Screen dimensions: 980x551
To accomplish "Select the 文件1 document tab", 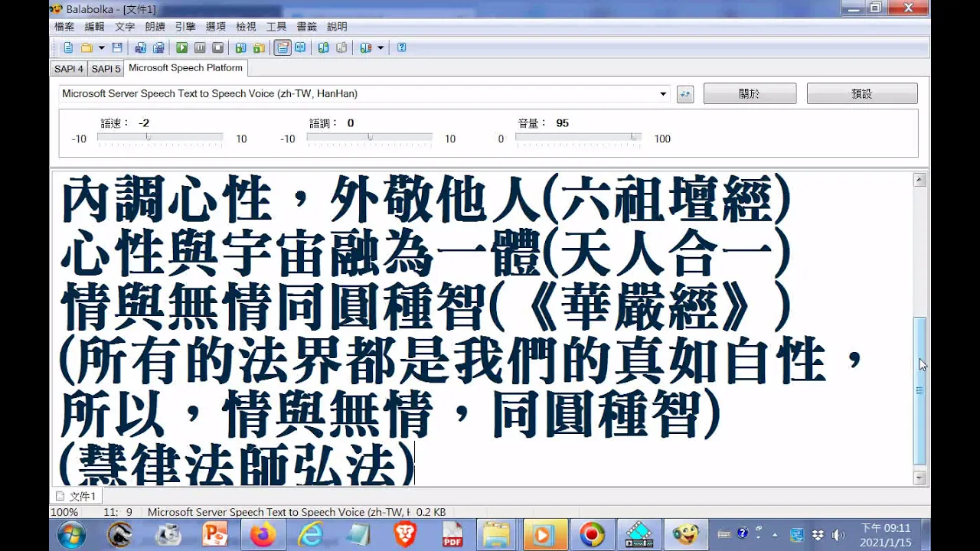I will pyautogui.click(x=76, y=496).
